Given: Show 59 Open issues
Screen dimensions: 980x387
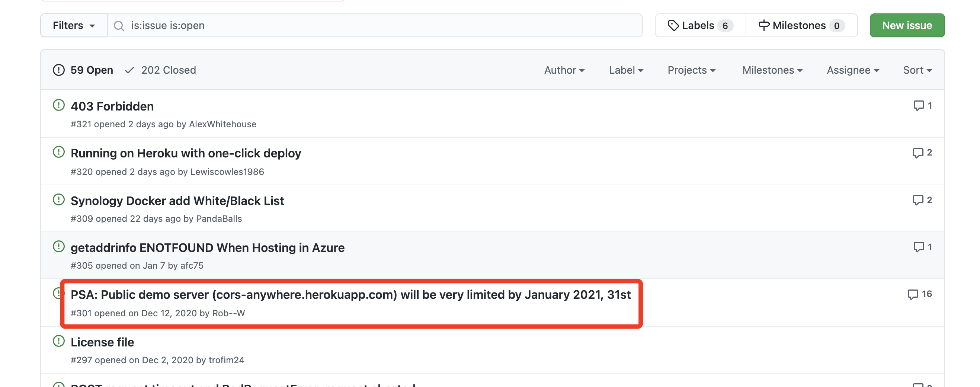Looking at the screenshot, I should click(83, 70).
